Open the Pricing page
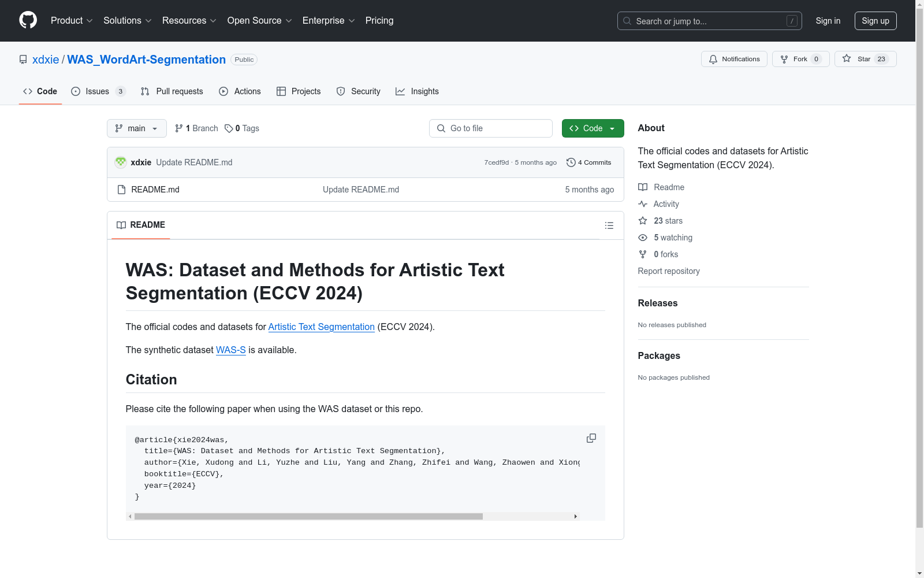This screenshot has height=578, width=924. [x=379, y=20]
